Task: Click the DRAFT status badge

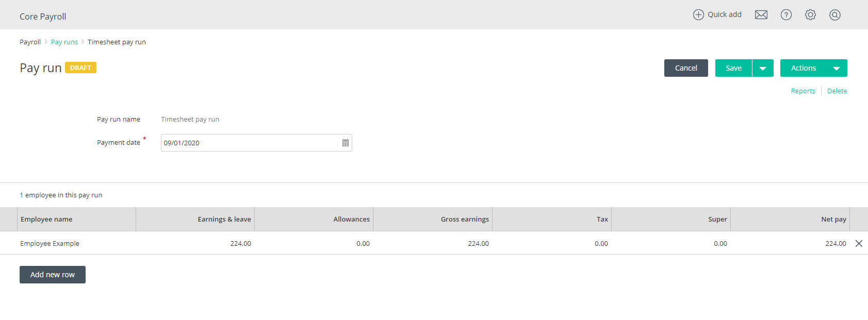Action: pos(80,68)
